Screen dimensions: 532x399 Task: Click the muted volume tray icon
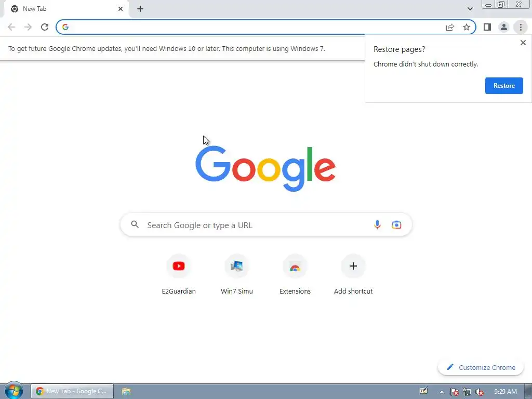tap(480, 392)
